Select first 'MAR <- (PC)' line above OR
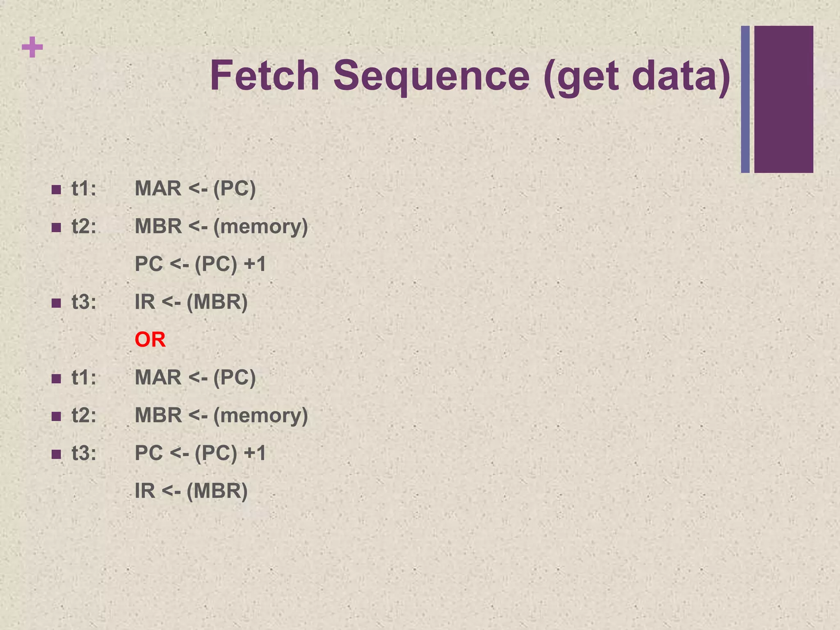Image resolution: width=840 pixels, height=630 pixels. coord(195,189)
